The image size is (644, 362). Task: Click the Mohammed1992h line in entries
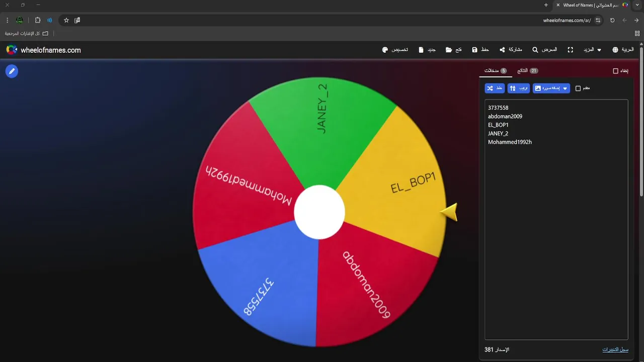click(x=510, y=142)
